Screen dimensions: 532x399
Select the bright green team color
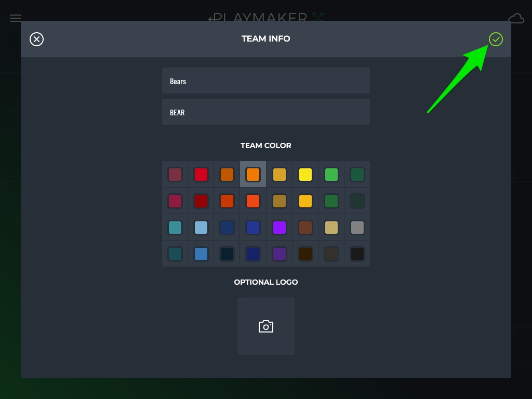331,175
